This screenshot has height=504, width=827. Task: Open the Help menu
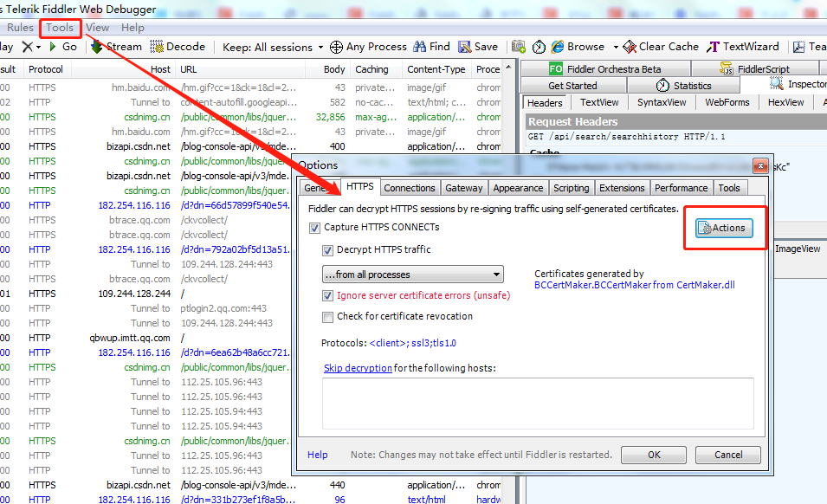coord(132,28)
